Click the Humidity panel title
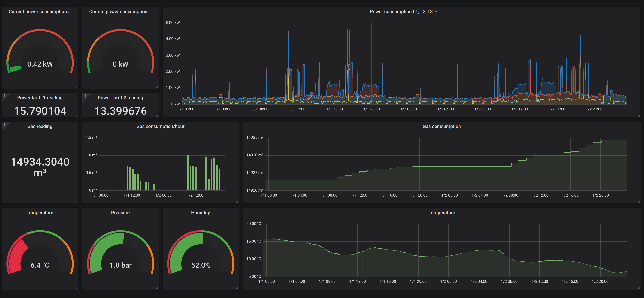Viewport: 644px width, 298px height. 200,213
